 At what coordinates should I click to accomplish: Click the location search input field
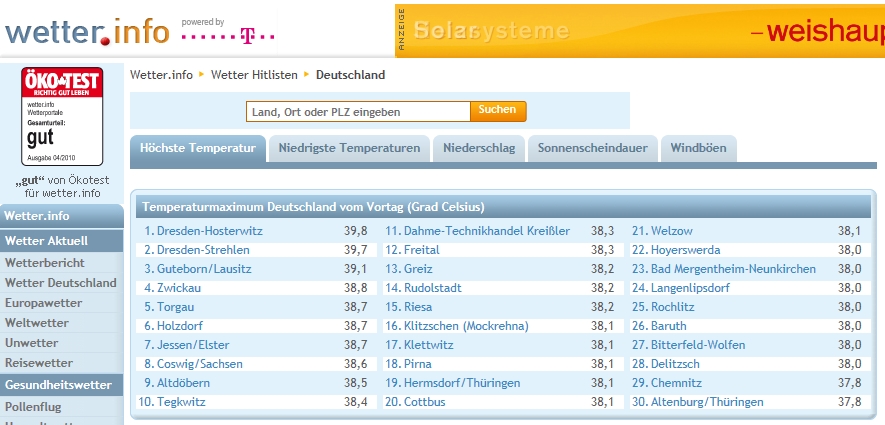[358, 112]
